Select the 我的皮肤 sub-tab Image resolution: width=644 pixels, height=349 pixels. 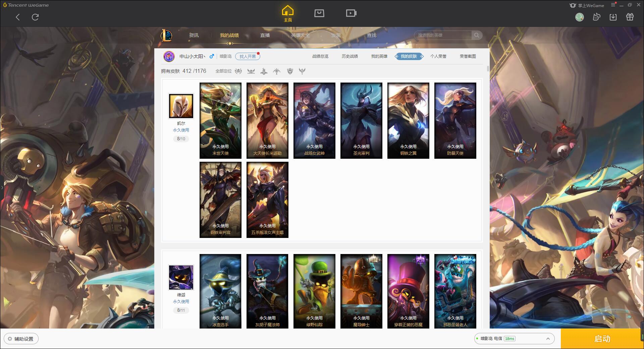pyautogui.click(x=409, y=56)
